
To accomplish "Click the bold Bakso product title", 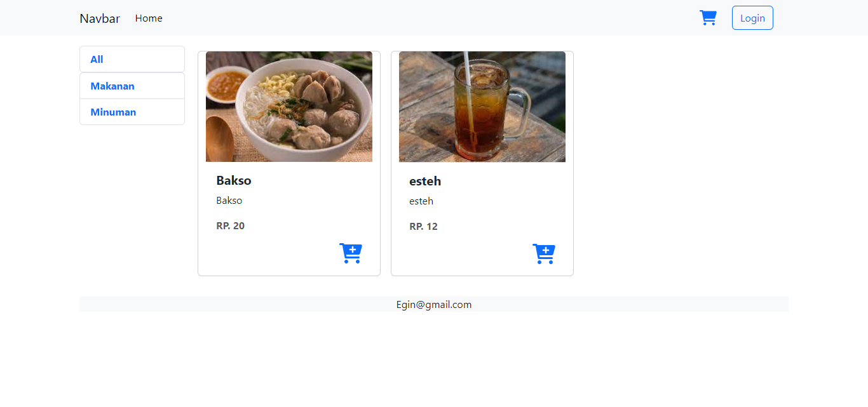I will pyautogui.click(x=234, y=180).
